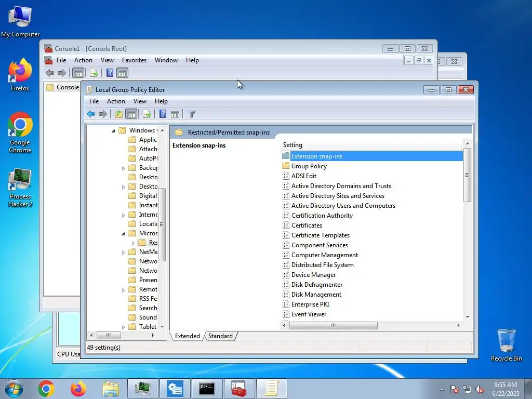Select the Enterprise PKI setting
This screenshot has height=399, width=532.
point(310,304)
